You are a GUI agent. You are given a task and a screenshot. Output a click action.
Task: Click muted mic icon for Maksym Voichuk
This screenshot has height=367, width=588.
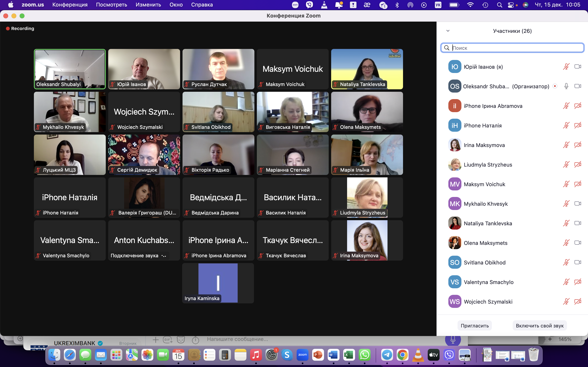click(566, 184)
